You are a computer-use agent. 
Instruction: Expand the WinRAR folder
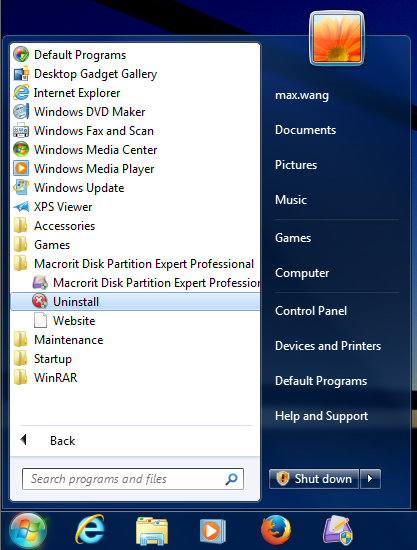click(x=135, y=377)
